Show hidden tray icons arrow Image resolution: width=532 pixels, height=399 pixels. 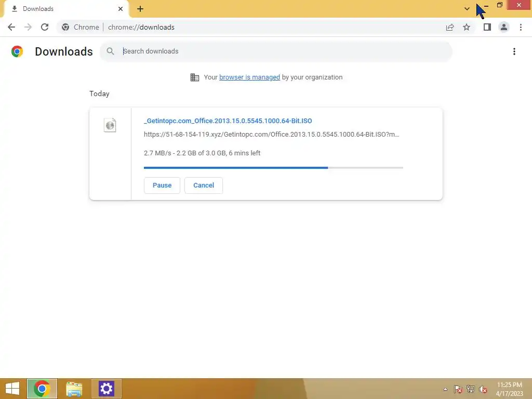point(445,389)
